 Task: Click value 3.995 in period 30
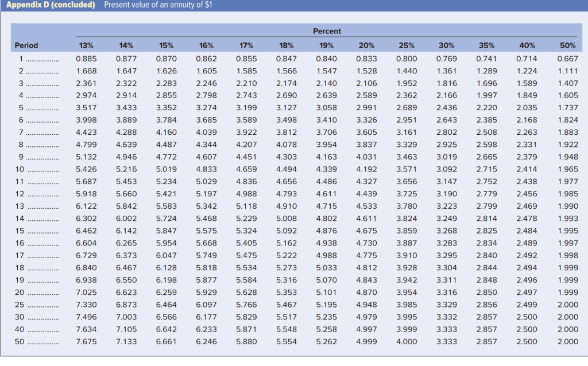(x=407, y=317)
